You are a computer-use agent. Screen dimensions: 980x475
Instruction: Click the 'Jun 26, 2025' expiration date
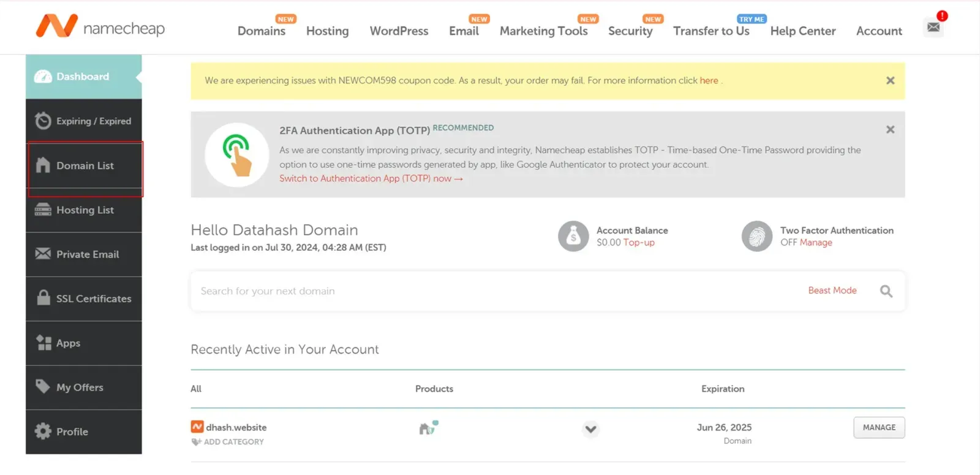pyautogui.click(x=724, y=427)
